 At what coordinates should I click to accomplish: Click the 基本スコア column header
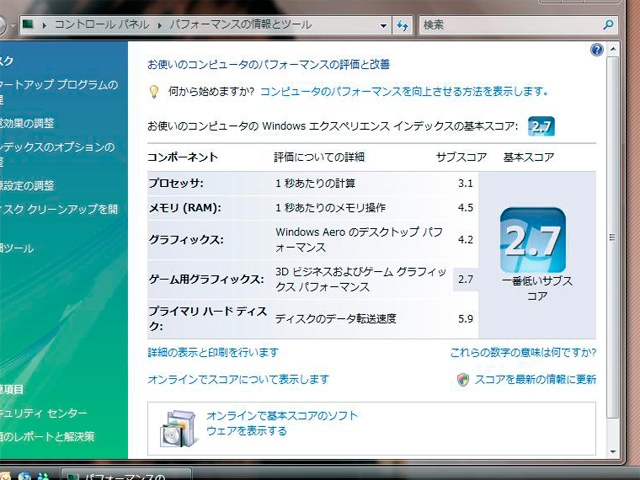(x=529, y=157)
